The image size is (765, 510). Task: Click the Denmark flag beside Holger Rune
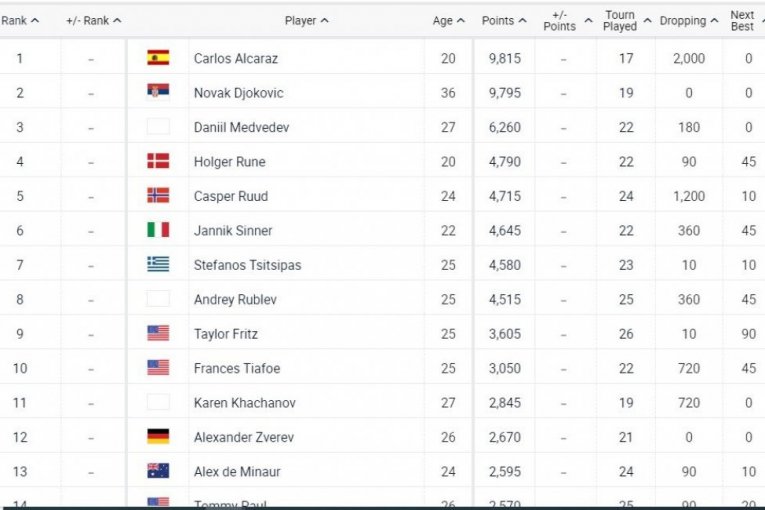tap(158, 161)
